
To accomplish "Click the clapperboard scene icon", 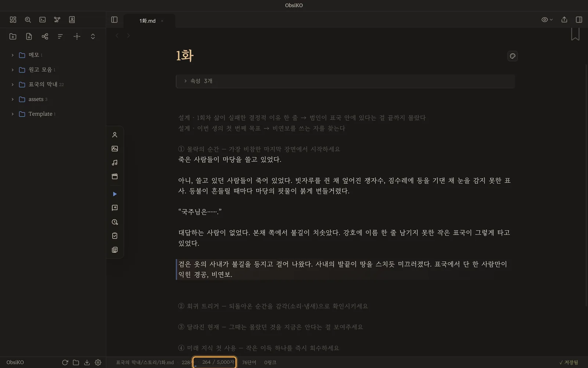I will 115,177.
